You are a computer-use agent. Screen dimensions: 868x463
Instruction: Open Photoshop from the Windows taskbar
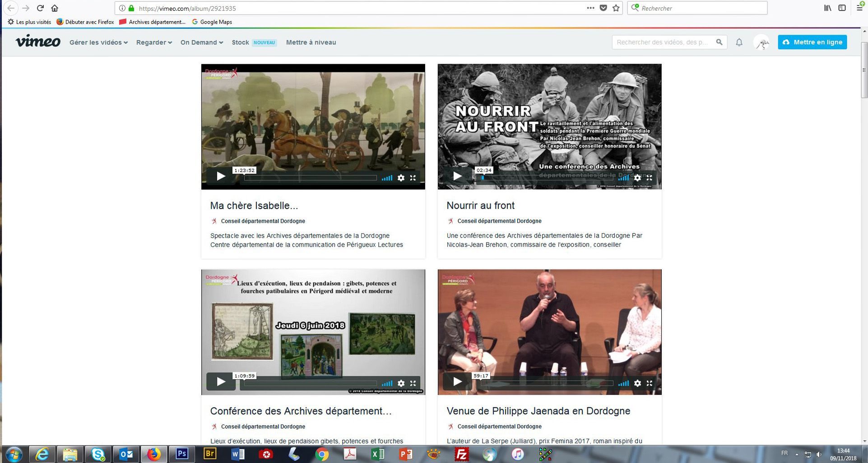pos(182,454)
